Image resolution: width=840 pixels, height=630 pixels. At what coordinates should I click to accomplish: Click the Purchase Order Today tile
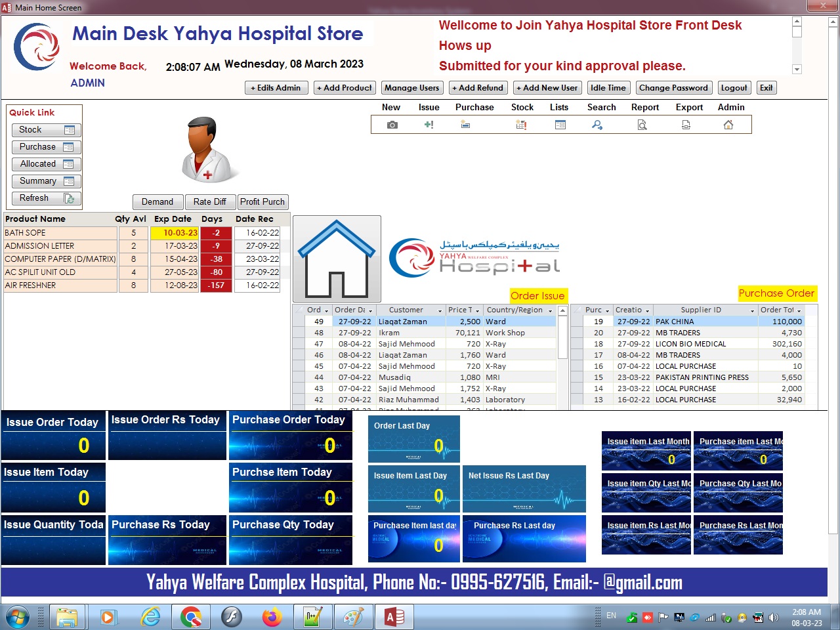click(291, 436)
